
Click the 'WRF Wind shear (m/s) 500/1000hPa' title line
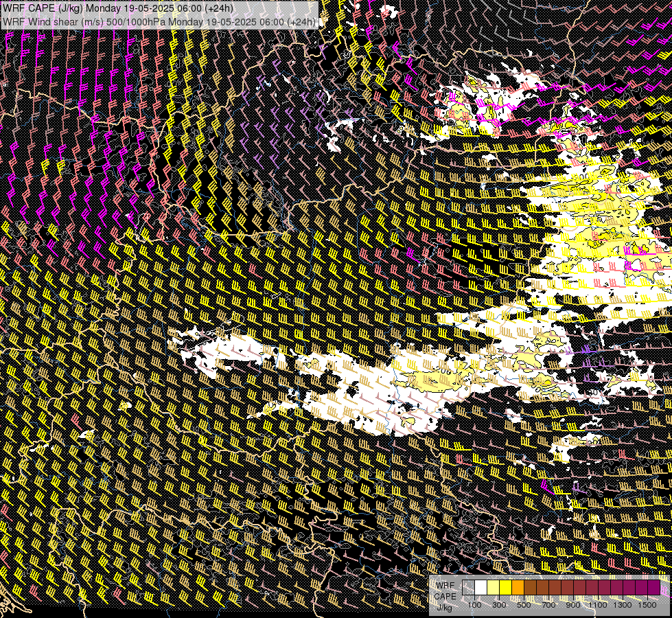tap(159, 21)
